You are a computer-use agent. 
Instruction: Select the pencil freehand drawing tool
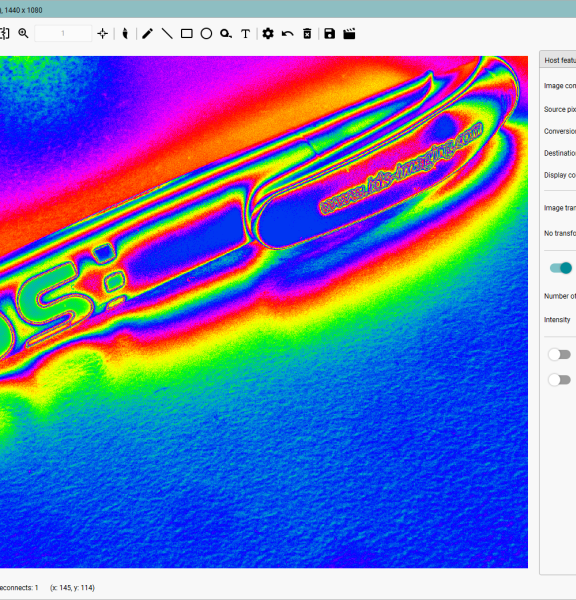tap(147, 34)
